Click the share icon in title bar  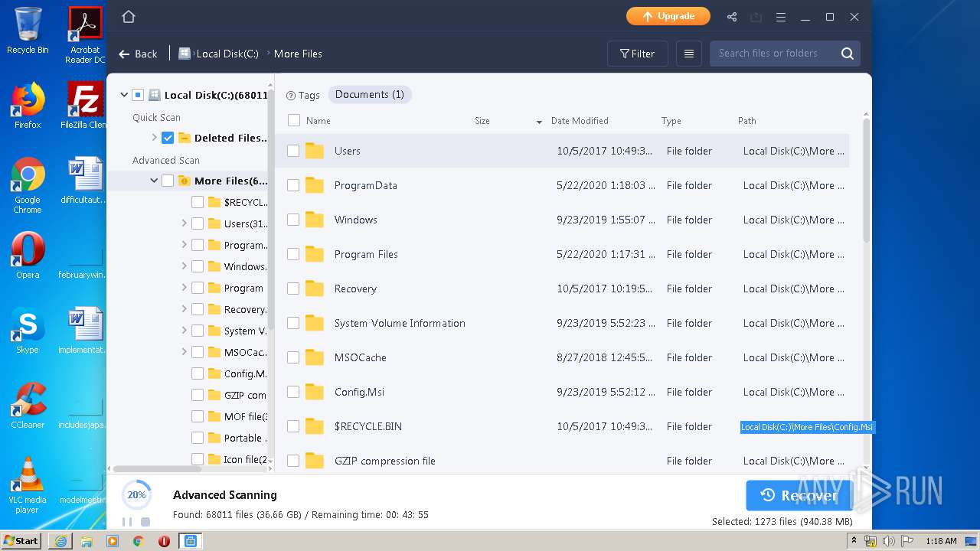click(732, 17)
